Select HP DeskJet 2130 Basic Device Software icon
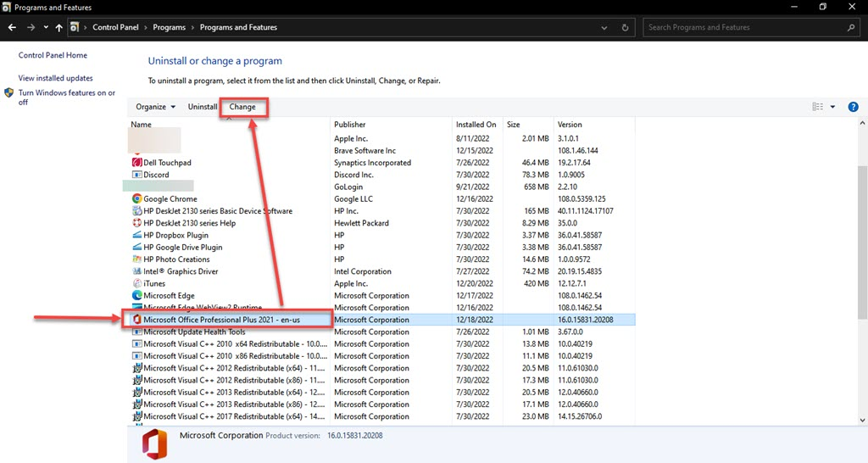The height and width of the screenshot is (463, 868). [136, 211]
